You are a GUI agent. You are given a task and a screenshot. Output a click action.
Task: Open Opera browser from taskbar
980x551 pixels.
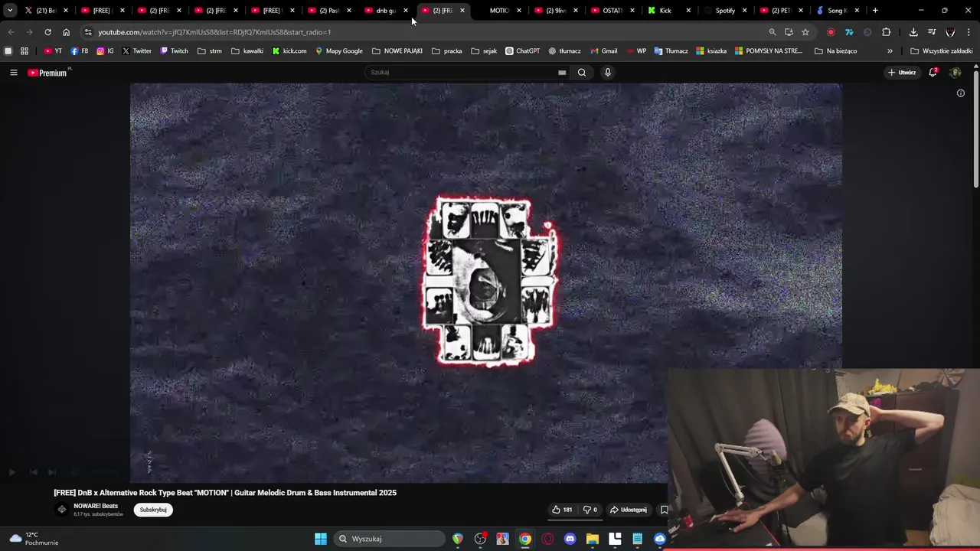tap(547, 539)
